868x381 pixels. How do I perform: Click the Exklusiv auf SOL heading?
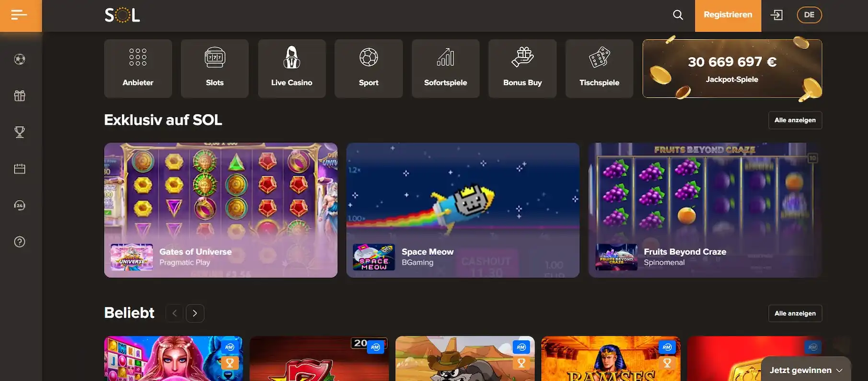[163, 120]
